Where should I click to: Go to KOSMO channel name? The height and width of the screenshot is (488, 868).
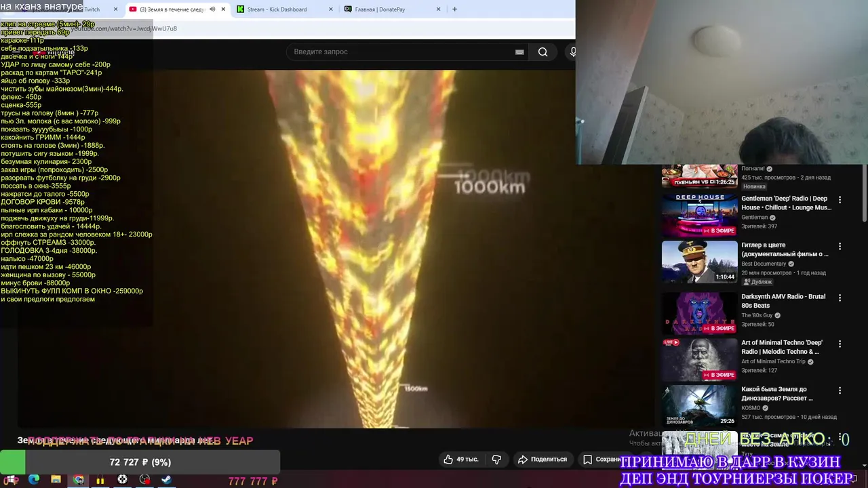click(751, 408)
